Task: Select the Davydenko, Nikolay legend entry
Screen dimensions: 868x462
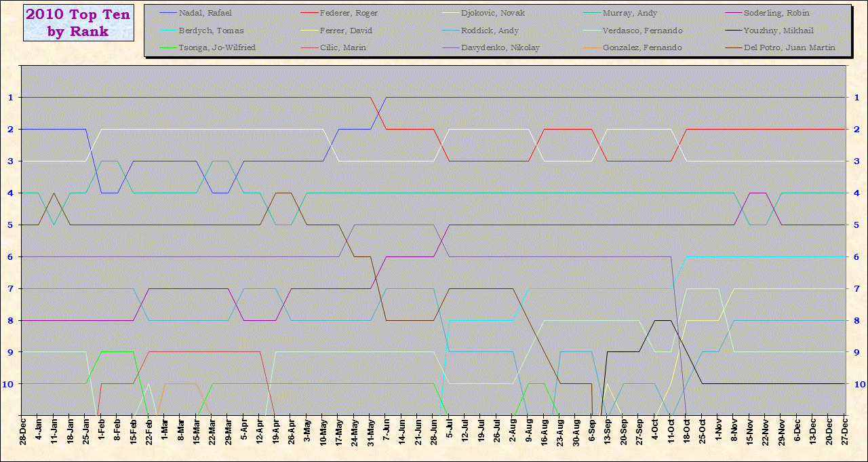Action: (x=500, y=47)
